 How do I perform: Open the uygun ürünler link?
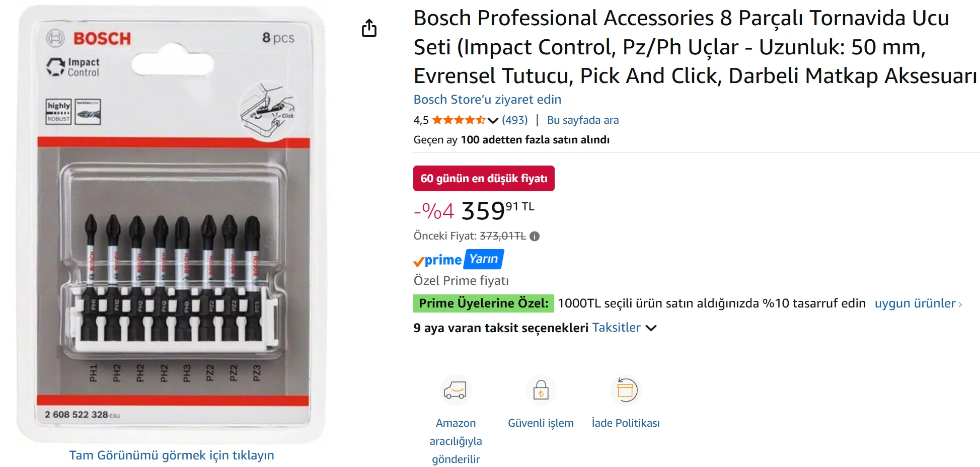click(918, 303)
